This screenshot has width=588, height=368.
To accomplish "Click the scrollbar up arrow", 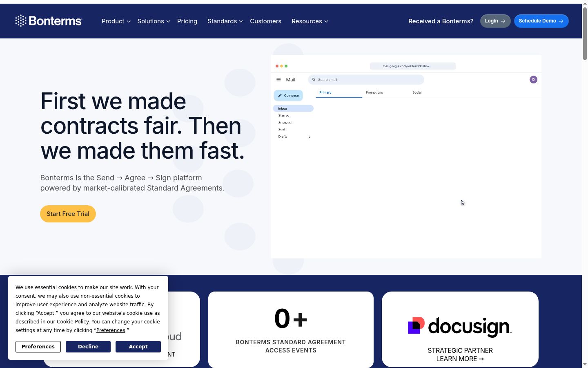I will (x=585, y=4).
